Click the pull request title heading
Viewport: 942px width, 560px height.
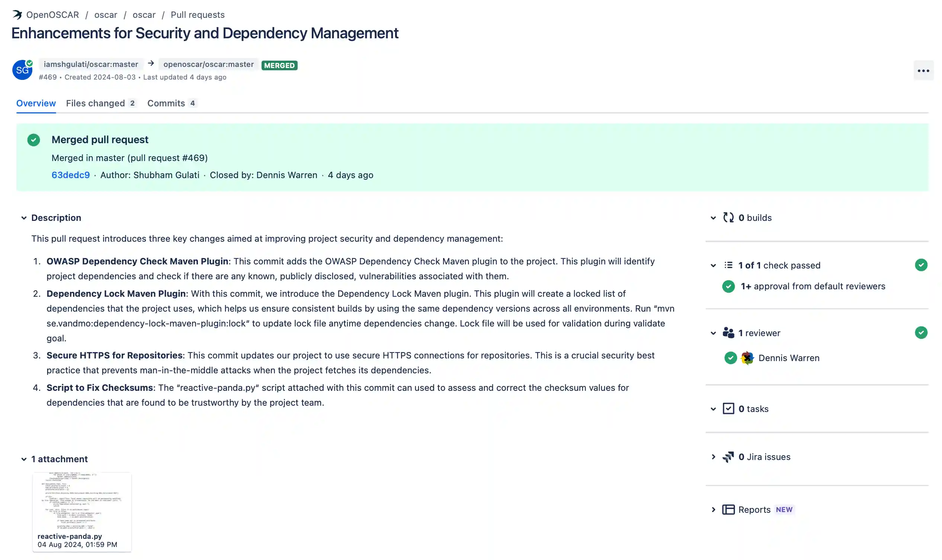205,33
